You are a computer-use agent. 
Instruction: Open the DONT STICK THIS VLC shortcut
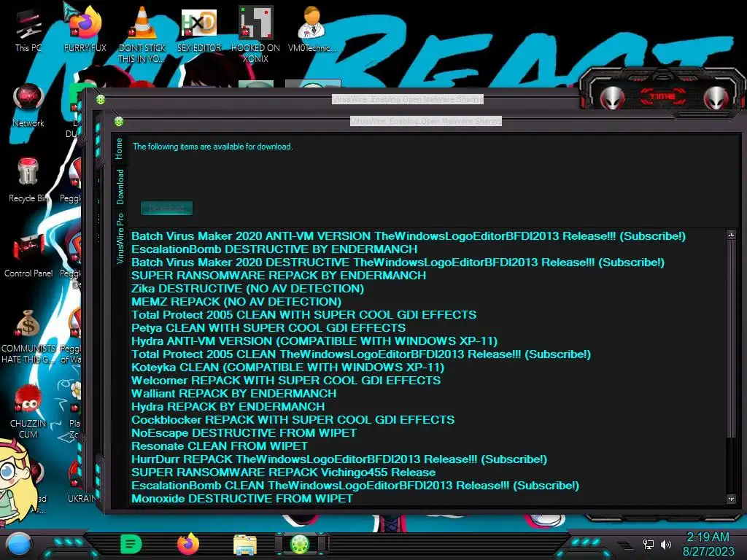click(x=142, y=34)
